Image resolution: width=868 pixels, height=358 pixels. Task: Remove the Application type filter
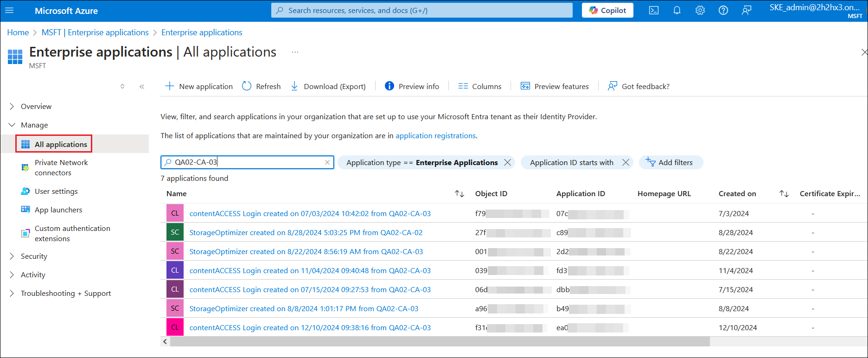pyautogui.click(x=508, y=162)
